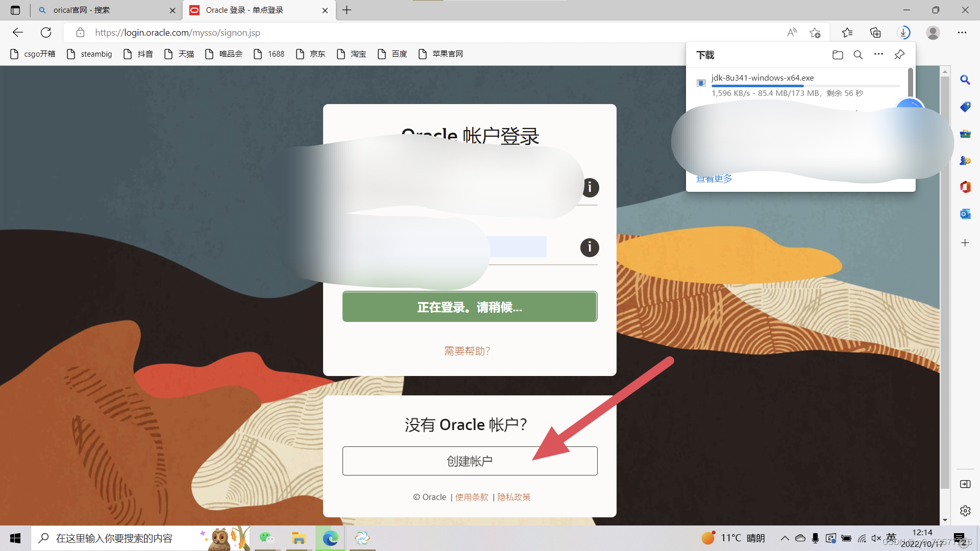Click the volume muted tray icon
The width and height of the screenshot is (980, 551).
876,538
